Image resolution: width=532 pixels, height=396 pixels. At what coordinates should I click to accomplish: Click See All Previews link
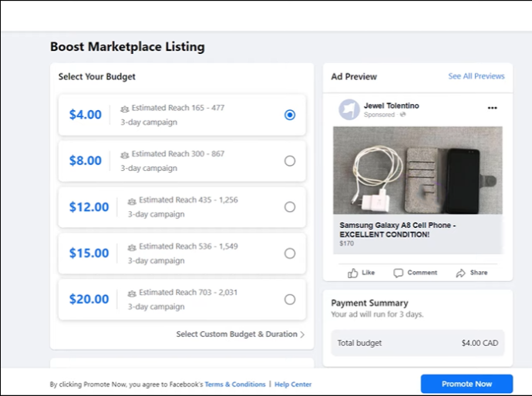(476, 76)
